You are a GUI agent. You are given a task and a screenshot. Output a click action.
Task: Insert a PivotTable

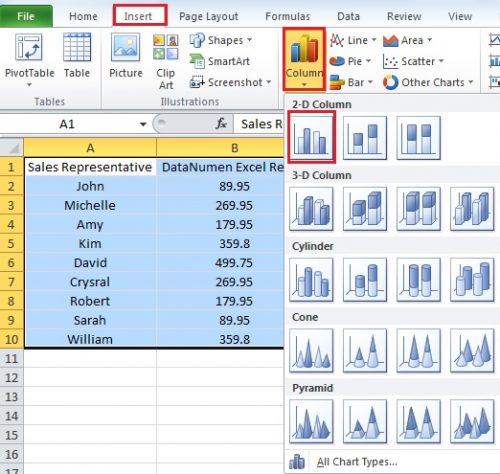pyautogui.click(x=29, y=60)
